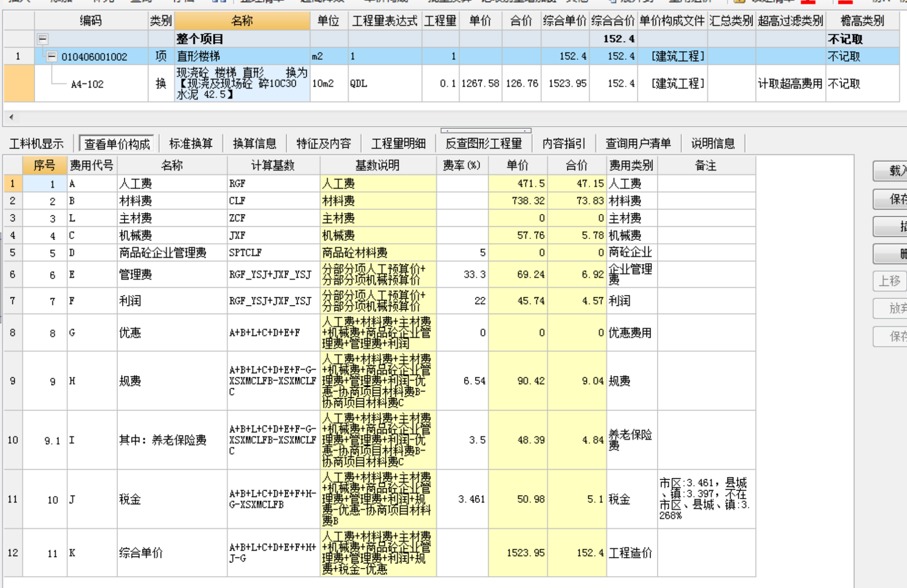The height and width of the screenshot is (588, 907).
Task: Click the 1267.58 unit price cell
Action: click(x=480, y=83)
